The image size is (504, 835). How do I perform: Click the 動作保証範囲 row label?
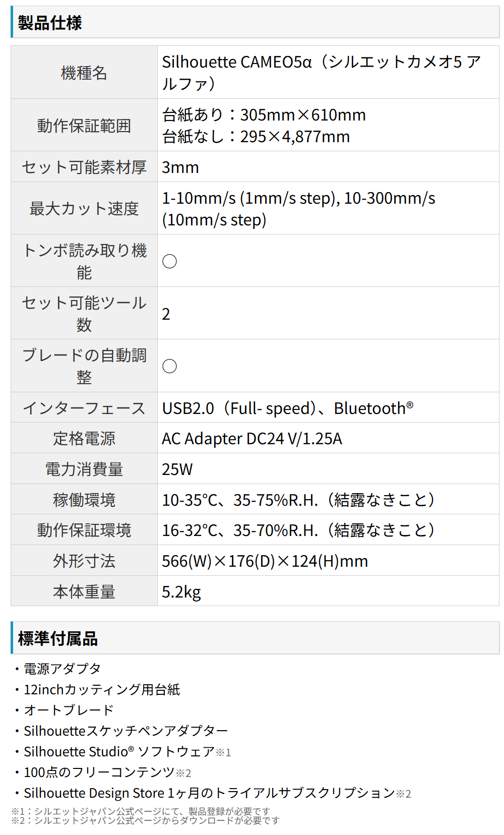(84, 126)
